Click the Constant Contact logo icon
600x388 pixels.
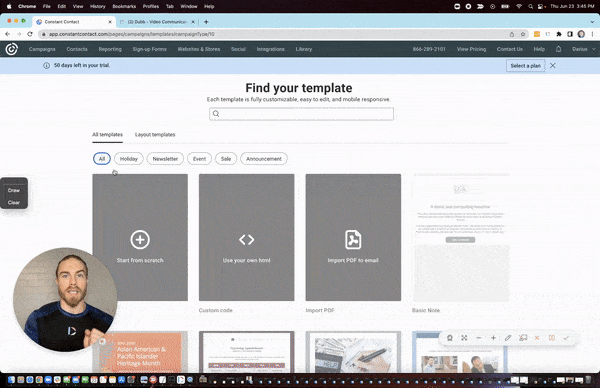11,49
